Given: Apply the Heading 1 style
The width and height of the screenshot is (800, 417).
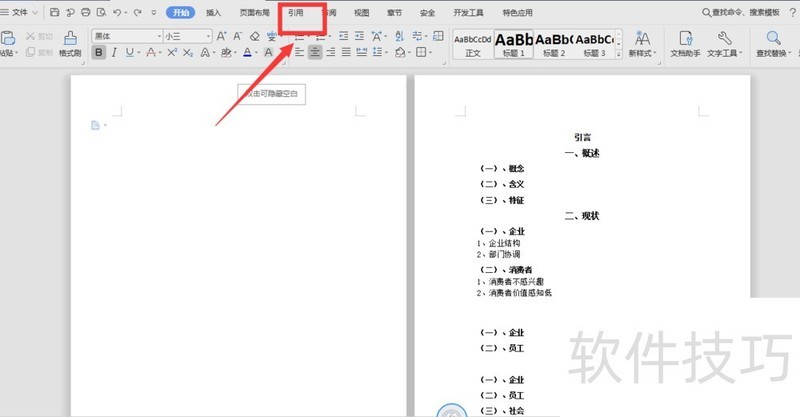Looking at the screenshot, I should coord(514,43).
